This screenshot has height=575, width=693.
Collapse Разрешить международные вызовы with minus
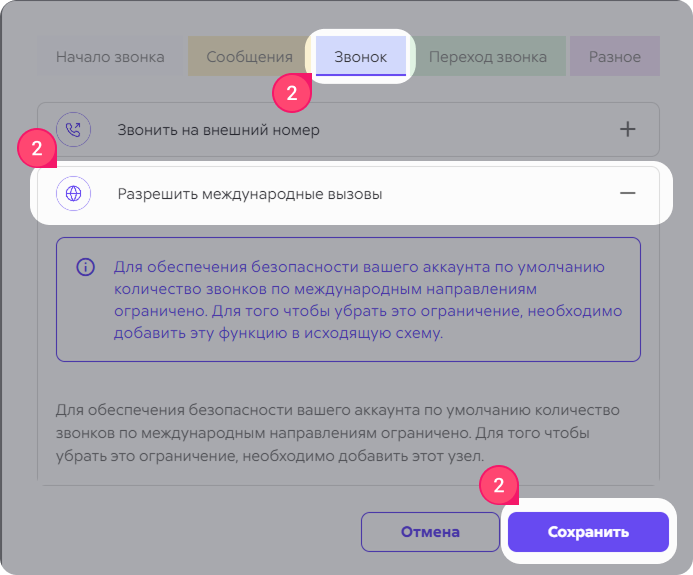[627, 193]
